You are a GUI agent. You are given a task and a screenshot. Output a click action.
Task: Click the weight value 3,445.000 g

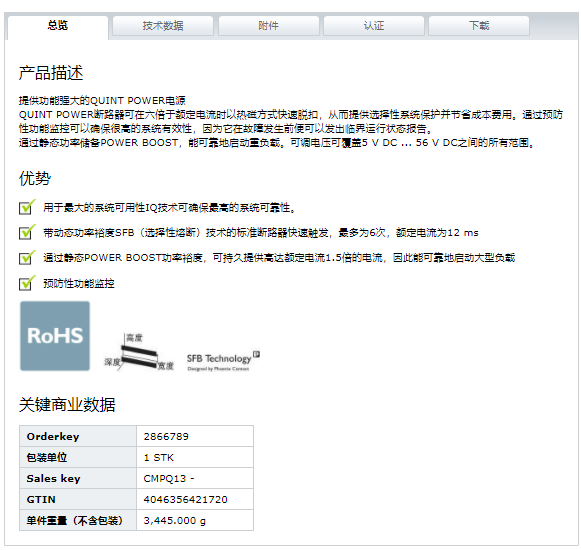point(175,521)
